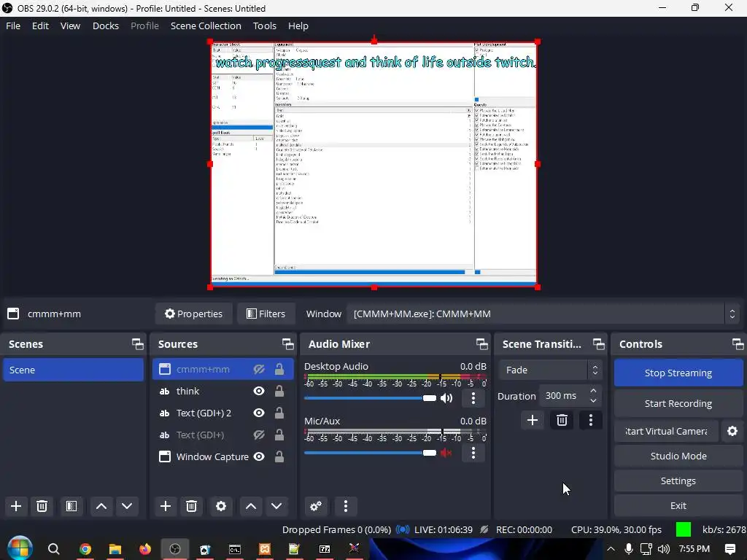Viewport: 747px width, 560px height.
Task: Adjust Desktop Audio volume slider
Action: point(370,398)
